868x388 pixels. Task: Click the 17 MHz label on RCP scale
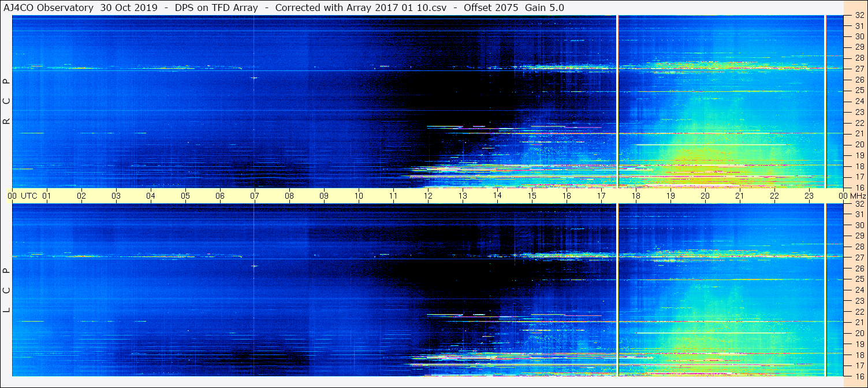pyautogui.click(x=859, y=177)
